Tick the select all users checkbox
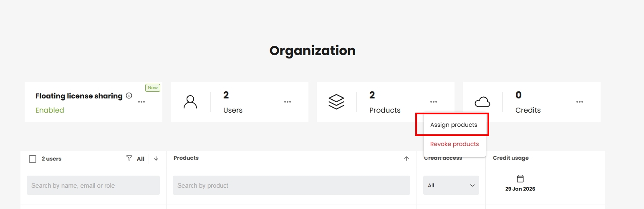The height and width of the screenshot is (209, 644). 33,159
